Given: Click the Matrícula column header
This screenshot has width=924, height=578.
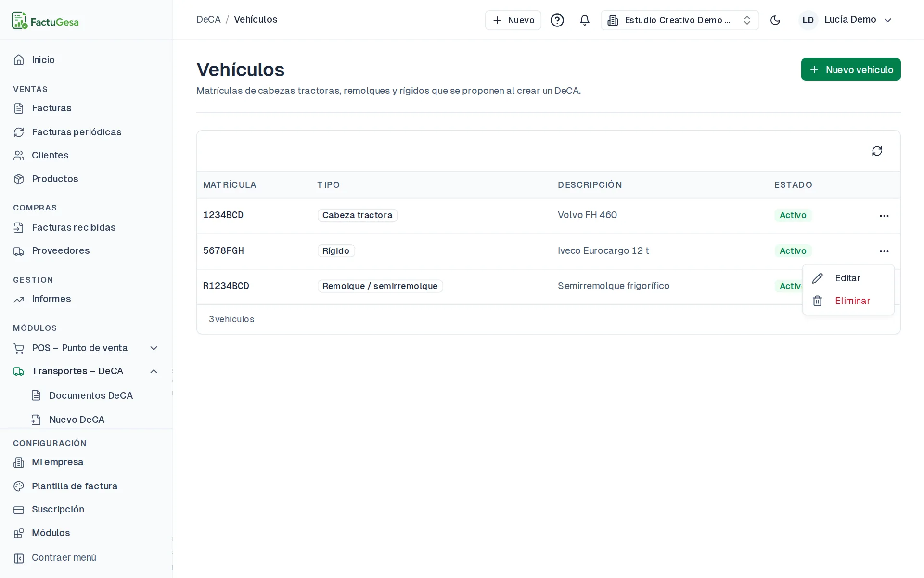Looking at the screenshot, I should click(x=230, y=185).
